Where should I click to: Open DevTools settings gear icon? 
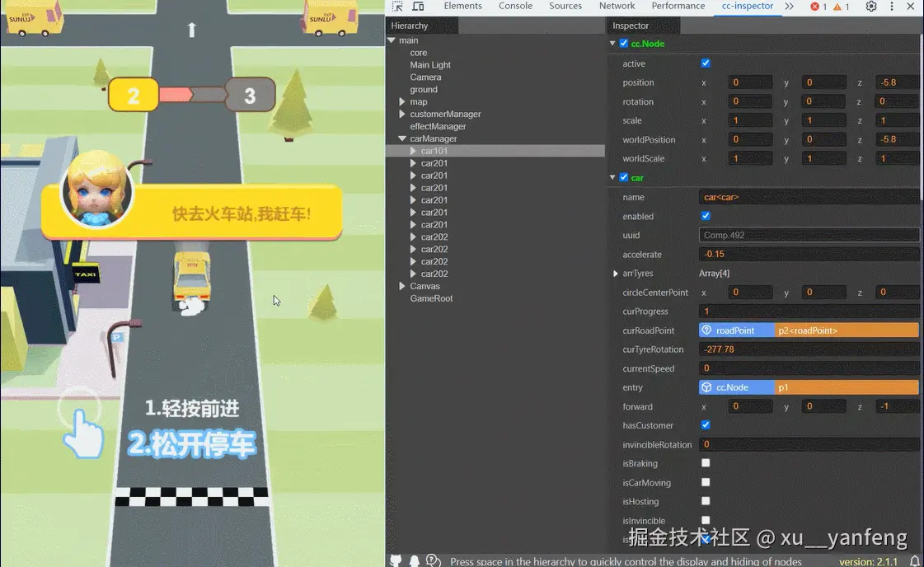tap(871, 6)
